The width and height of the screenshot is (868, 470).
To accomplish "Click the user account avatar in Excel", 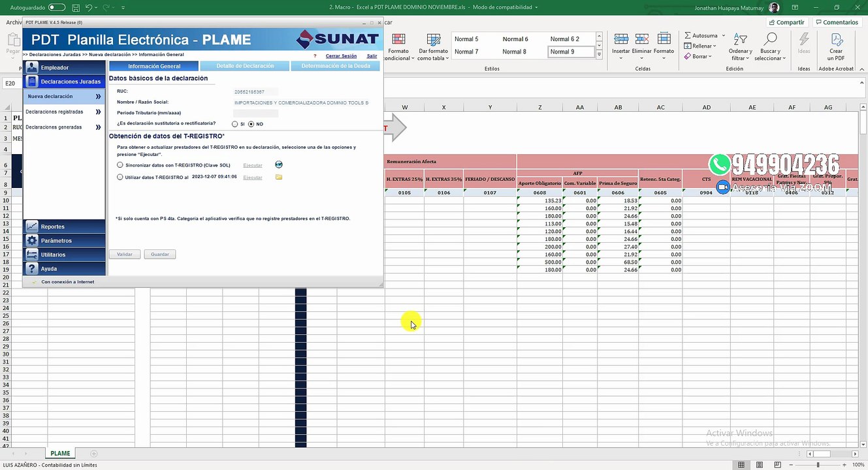I will [774, 7].
